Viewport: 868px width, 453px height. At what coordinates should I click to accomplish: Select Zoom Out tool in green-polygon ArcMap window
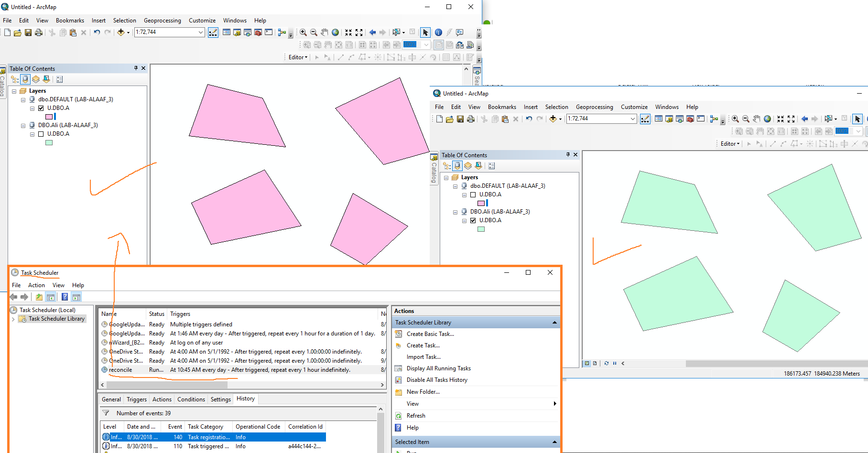(x=746, y=119)
